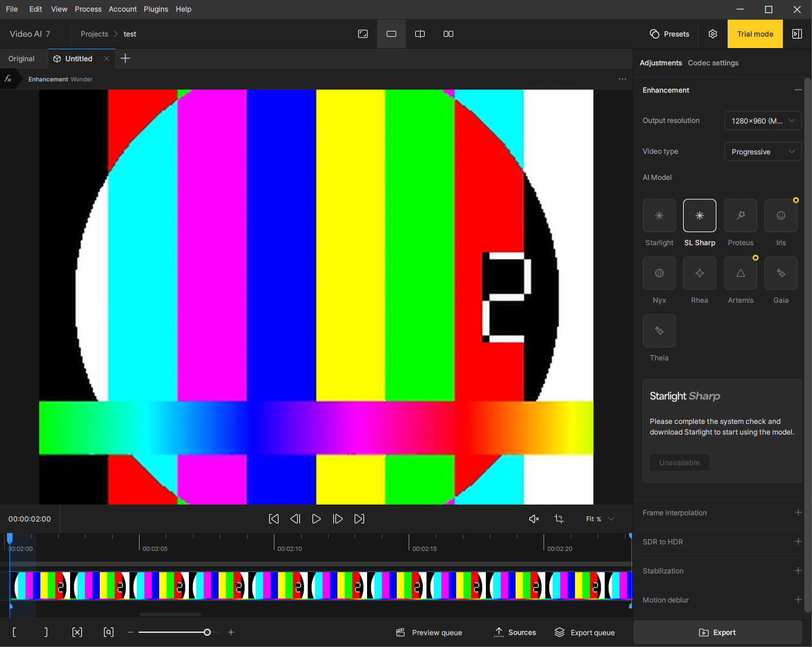Click the timeline zoom slider handle
Viewport: 812px width, 647px height.
(207, 632)
